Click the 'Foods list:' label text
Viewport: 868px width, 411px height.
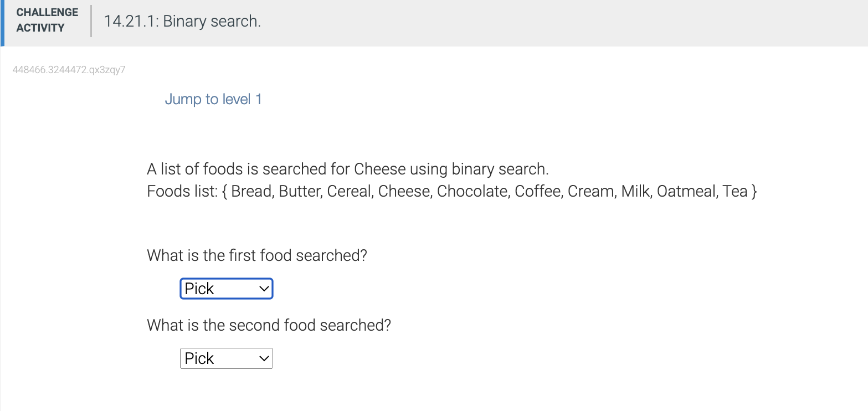point(181,192)
